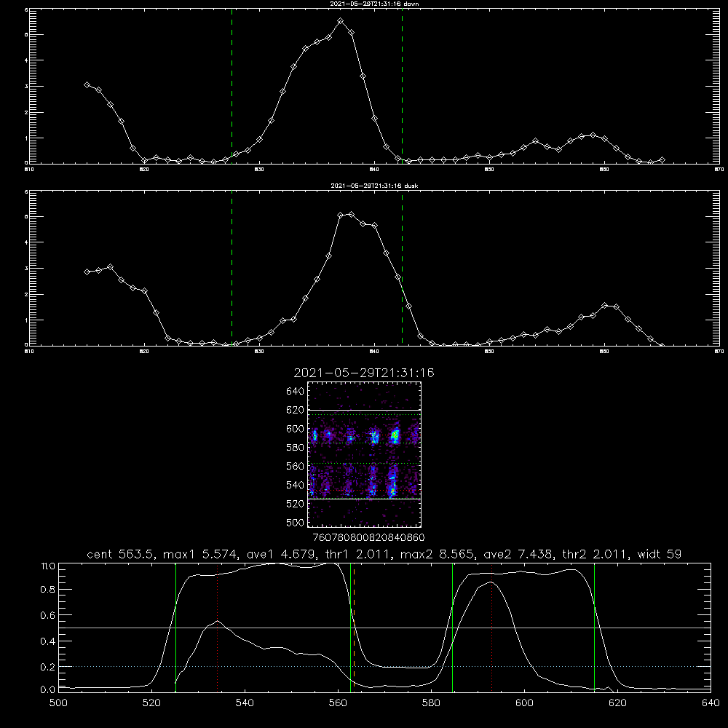Click the secondary hump peak near 859 in dawn plot

click(593, 135)
